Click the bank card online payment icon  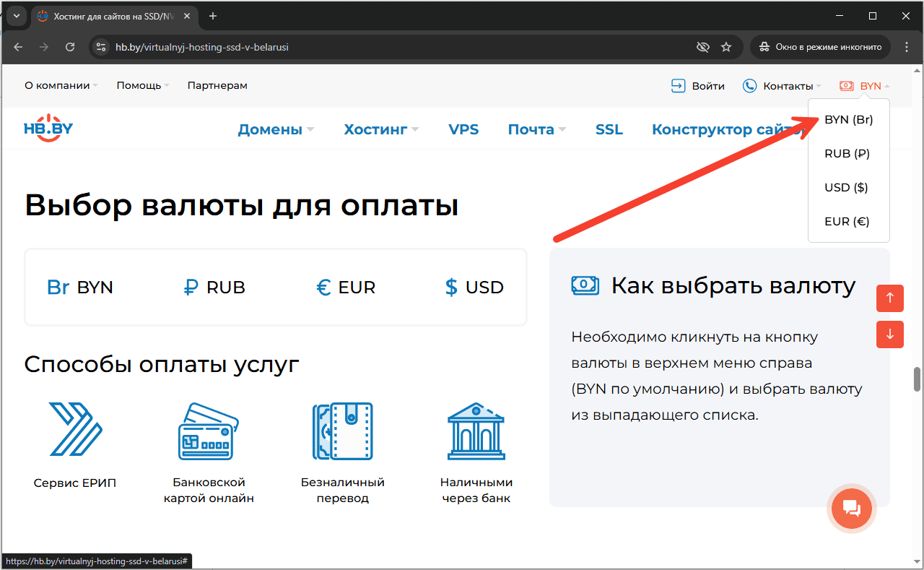pyautogui.click(x=209, y=431)
